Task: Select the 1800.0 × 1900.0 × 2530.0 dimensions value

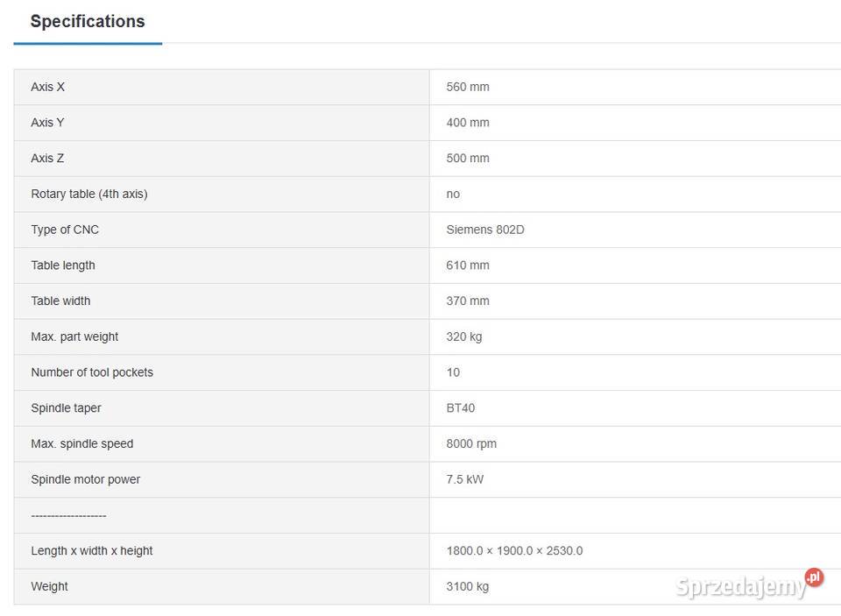Action: (514, 551)
